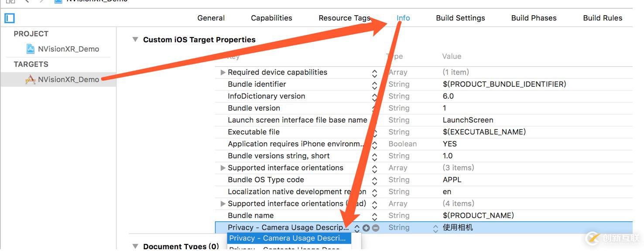
Task: Select Privacy - Camera Usage Description in dropdown list
Action: click(x=289, y=238)
